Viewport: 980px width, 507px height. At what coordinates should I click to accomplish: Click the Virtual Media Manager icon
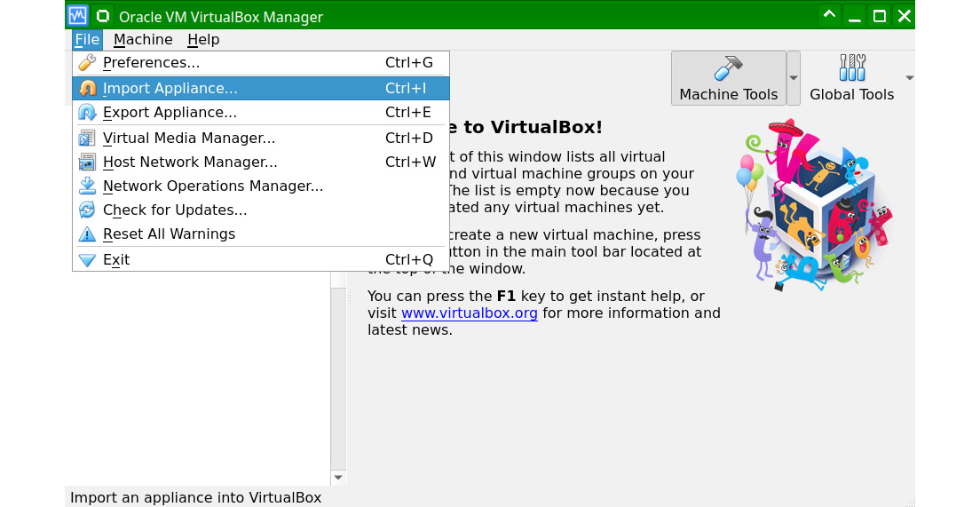click(x=87, y=139)
